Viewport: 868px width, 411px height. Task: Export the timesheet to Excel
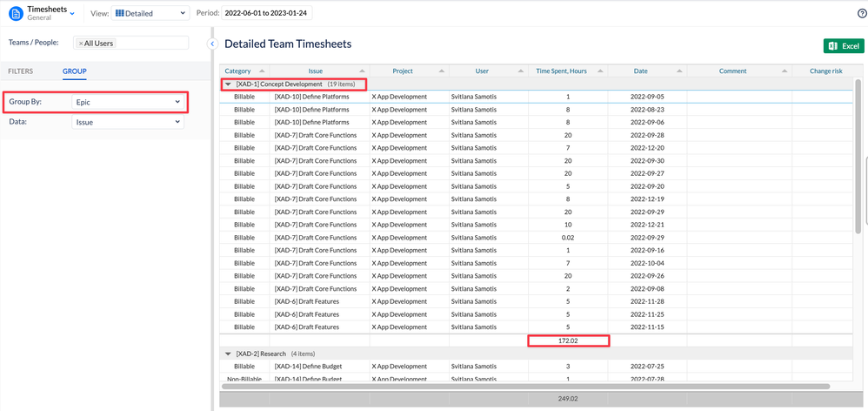tap(844, 46)
